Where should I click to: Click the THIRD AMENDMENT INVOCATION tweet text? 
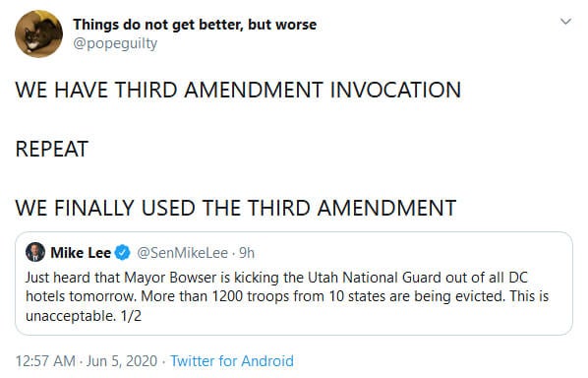click(x=238, y=91)
